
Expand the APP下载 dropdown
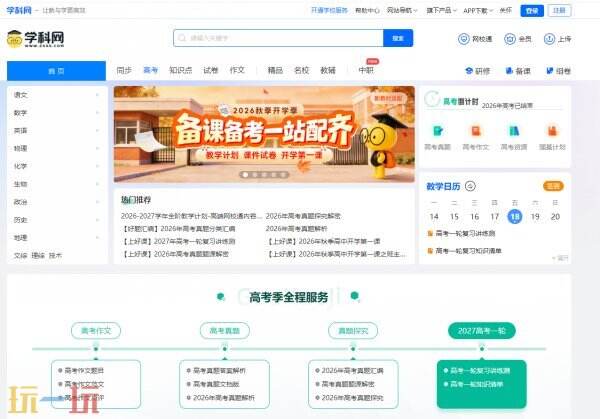[x=478, y=11]
